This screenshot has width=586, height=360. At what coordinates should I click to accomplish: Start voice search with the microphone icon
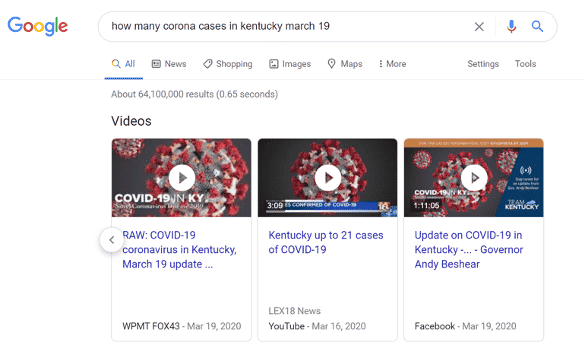511,27
